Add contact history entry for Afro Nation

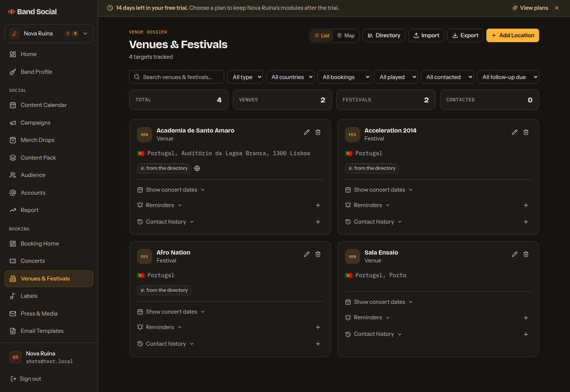(318, 344)
